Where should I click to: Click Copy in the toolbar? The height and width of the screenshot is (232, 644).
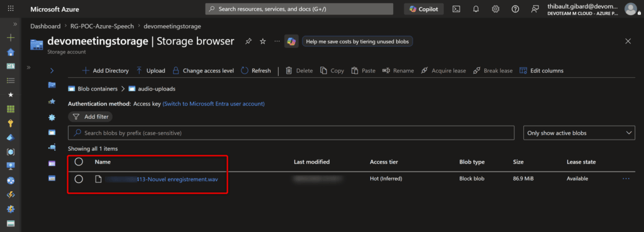click(332, 70)
